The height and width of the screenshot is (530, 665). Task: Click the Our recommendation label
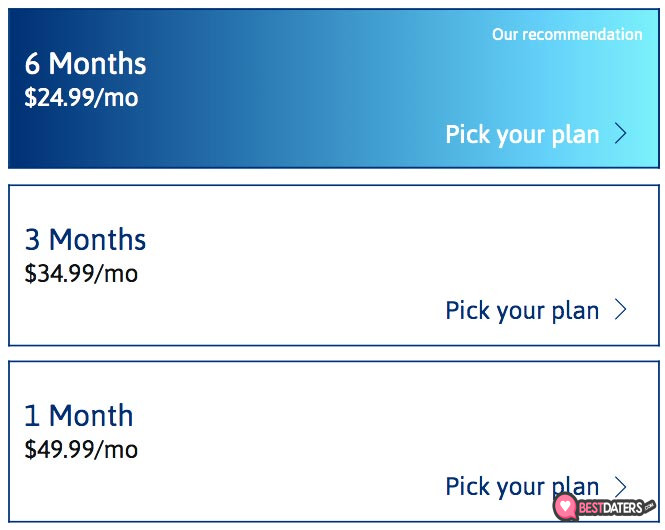point(567,34)
